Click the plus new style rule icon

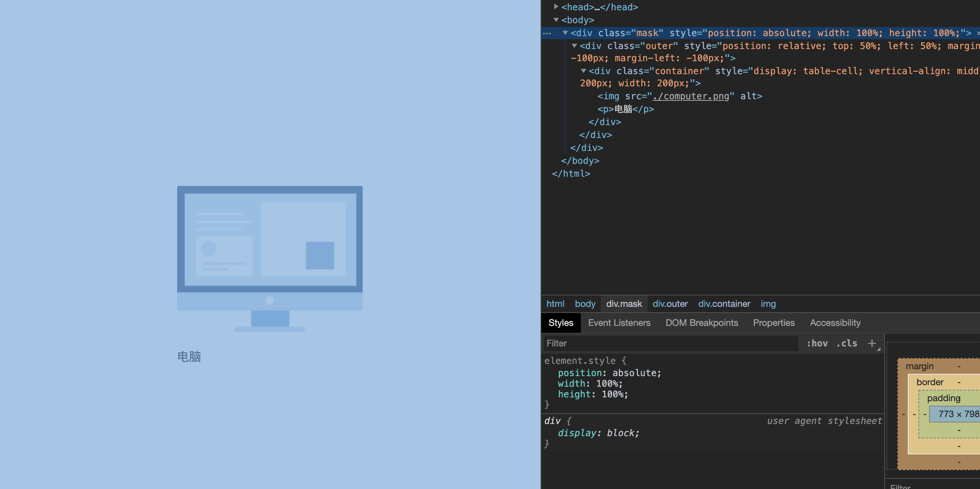[x=872, y=343]
